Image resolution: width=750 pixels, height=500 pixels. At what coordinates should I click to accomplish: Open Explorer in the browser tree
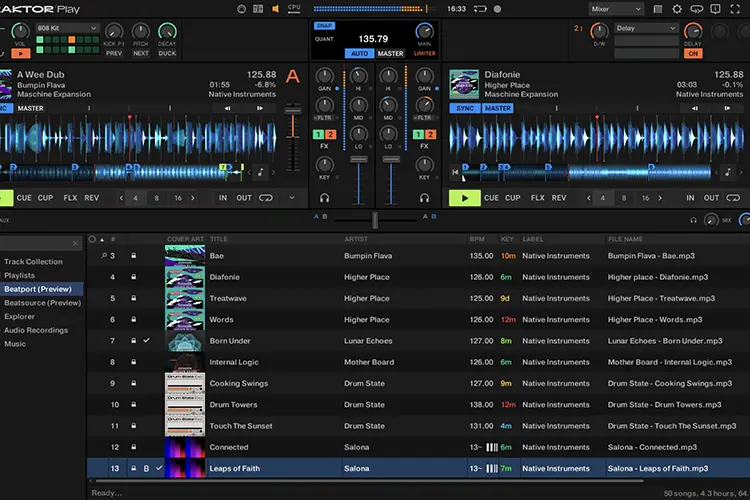tap(20, 317)
